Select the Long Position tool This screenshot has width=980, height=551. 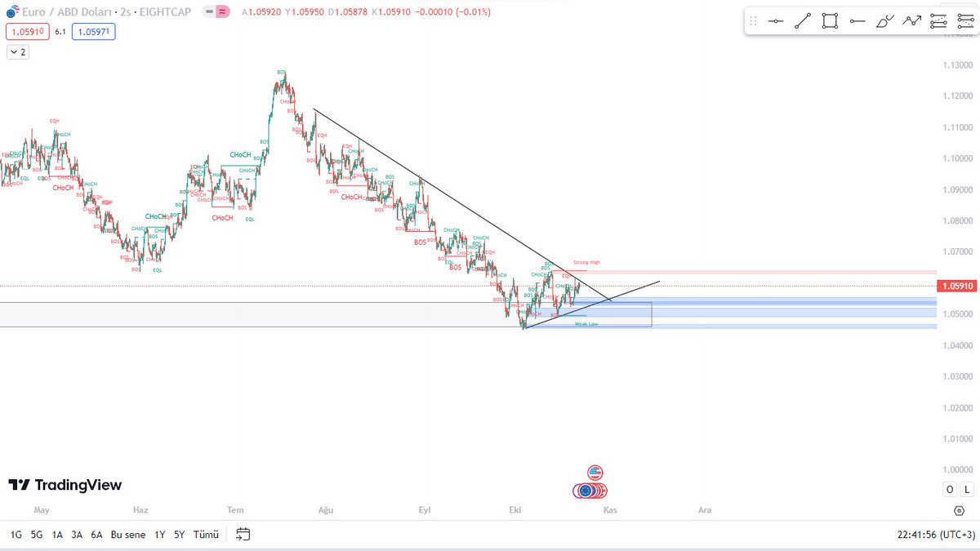(x=938, y=20)
